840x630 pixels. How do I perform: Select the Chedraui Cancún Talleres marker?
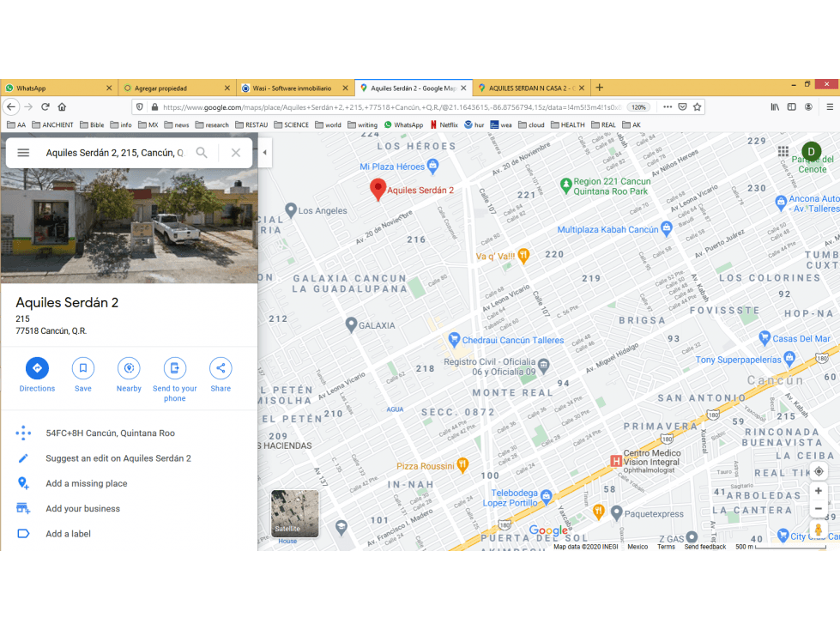454,340
